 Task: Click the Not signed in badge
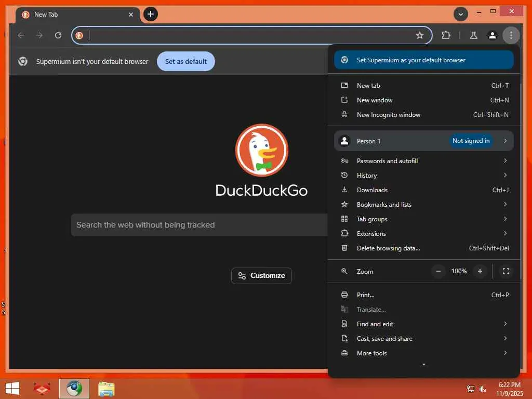(x=471, y=141)
